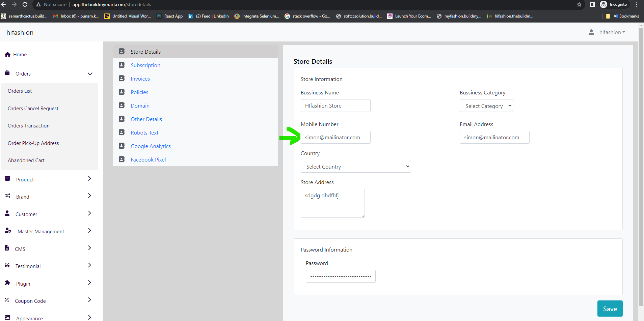
Task: Bookmark this page with the star icon
Action: pos(579,4)
